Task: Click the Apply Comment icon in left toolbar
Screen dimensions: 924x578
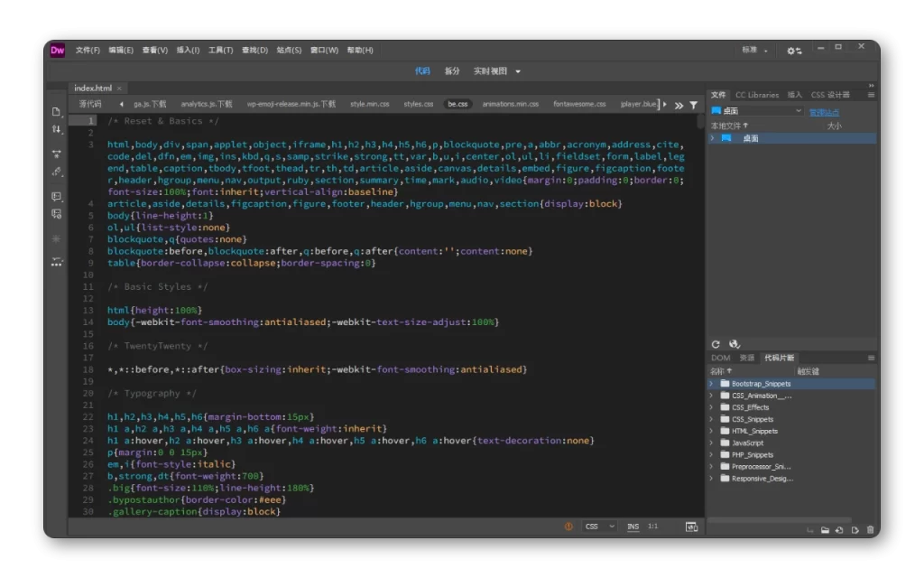Action: coord(57,196)
